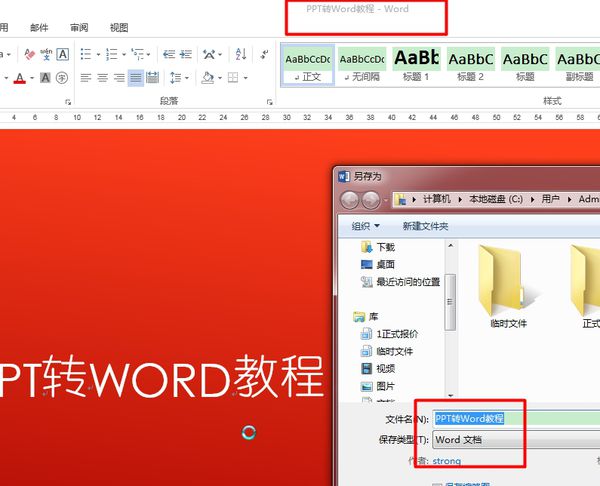The image size is (600, 486).
Task: Select 最近访问的位置 in the navigation pane
Action: click(x=400, y=282)
